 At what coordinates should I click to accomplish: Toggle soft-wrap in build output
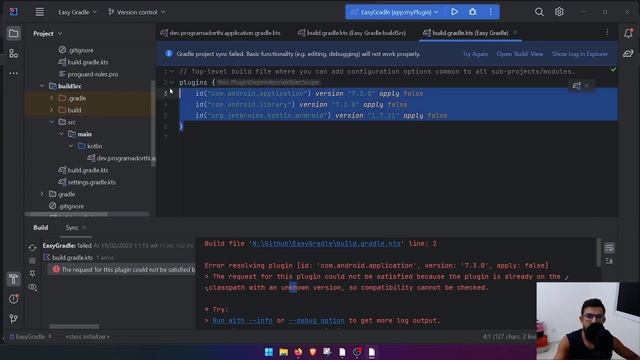click(x=609, y=248)
